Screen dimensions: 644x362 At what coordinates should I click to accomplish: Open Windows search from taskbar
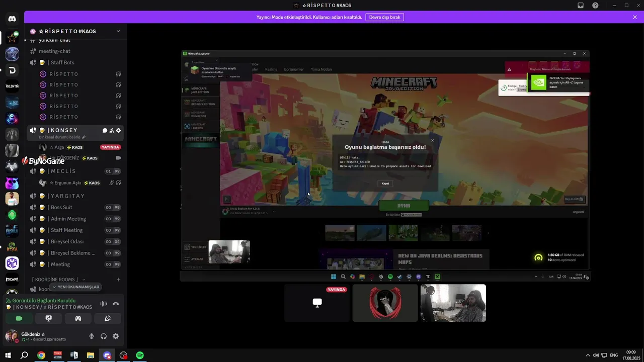(x=24, y=355)
